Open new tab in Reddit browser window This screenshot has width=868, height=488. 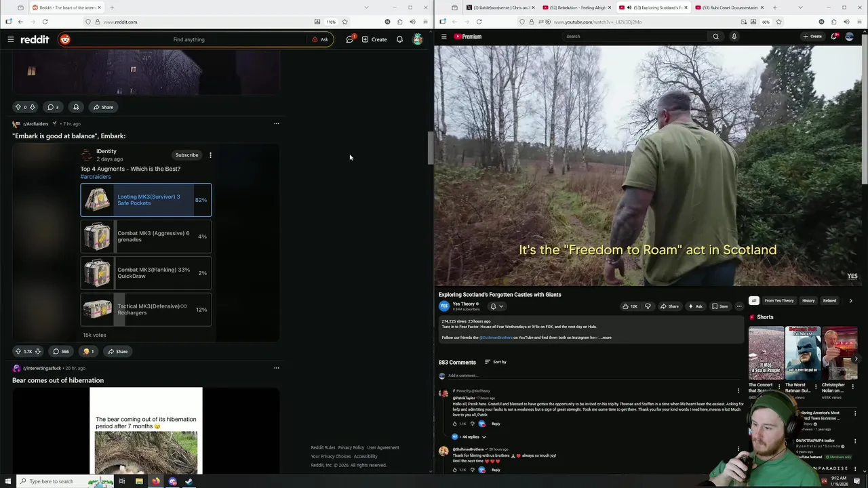112,7
